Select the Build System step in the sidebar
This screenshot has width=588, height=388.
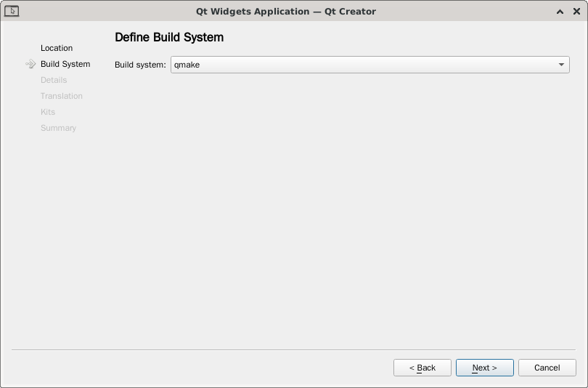click(65, 64)
